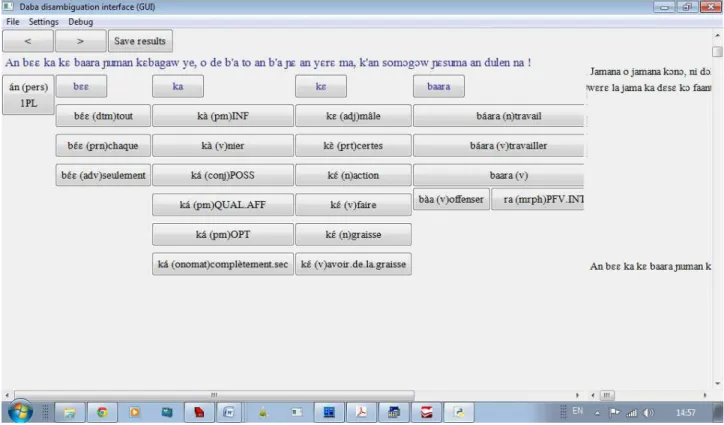Click the taskbar clock showing 14:57
The image size is (724, 425).
(686, 412)
